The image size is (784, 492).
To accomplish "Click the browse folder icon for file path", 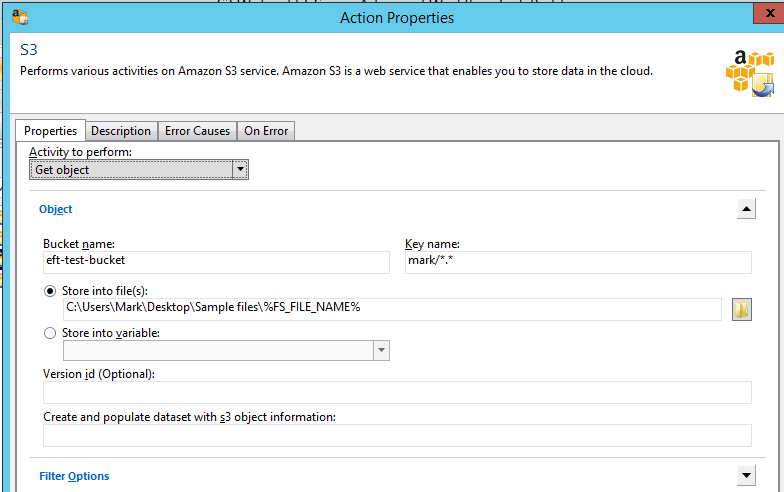I will 741,309.
